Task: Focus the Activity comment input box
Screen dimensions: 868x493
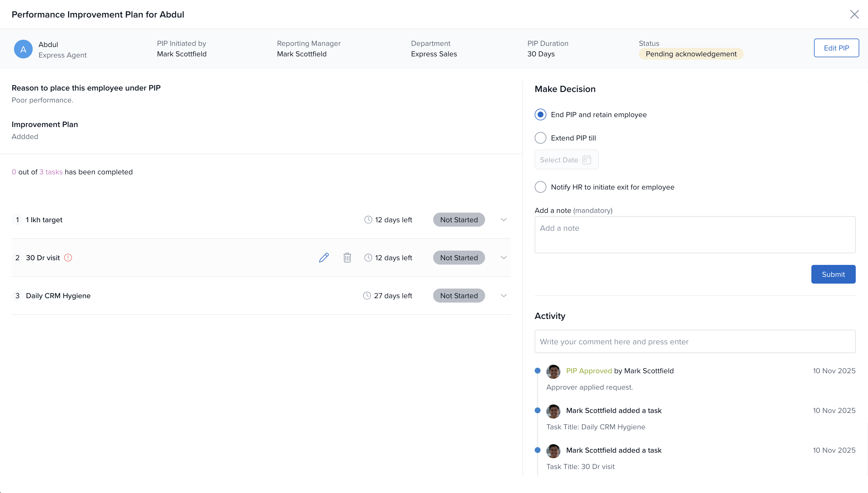Action: [x=694, y=342]
